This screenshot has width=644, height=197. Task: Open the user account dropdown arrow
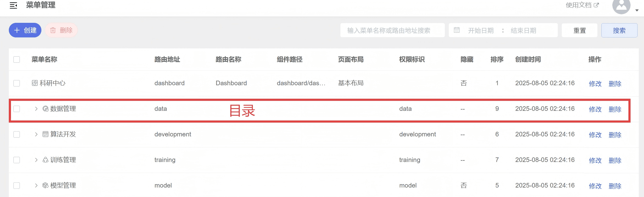click(x=637, y=10)
